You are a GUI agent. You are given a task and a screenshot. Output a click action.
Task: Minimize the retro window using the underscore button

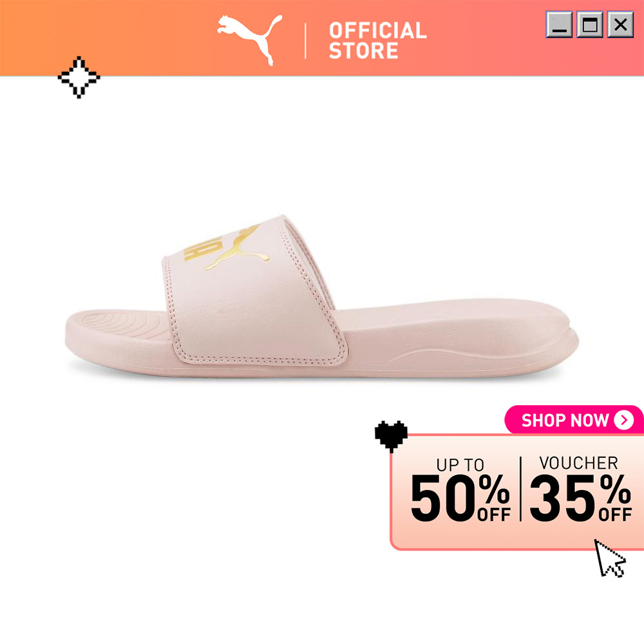559,24
